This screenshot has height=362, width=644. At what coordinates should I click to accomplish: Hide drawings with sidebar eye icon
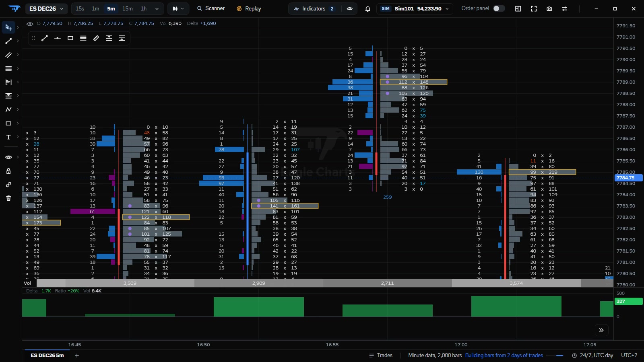coord(8,157)
